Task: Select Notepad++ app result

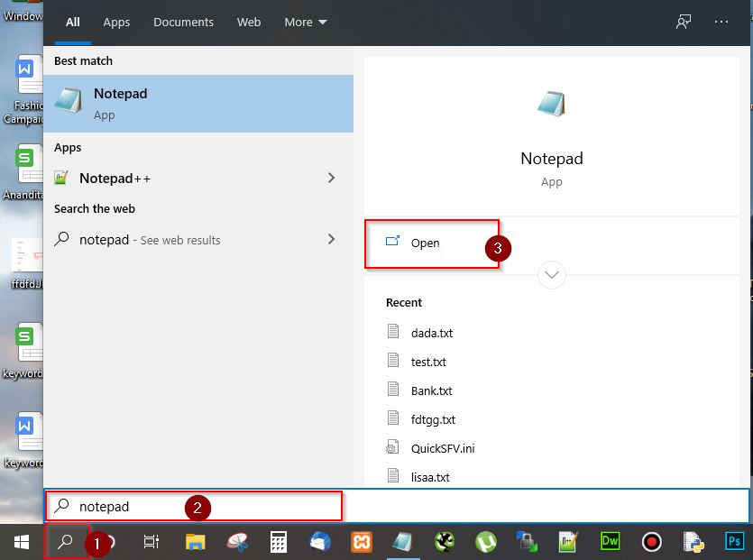Action: click(x=198, y=179)
